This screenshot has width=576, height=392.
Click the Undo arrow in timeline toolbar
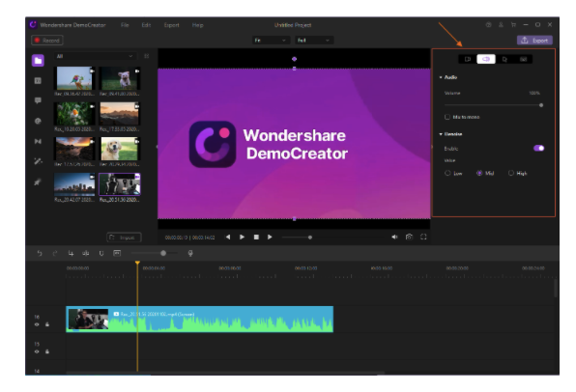click(x=40, y=253)
